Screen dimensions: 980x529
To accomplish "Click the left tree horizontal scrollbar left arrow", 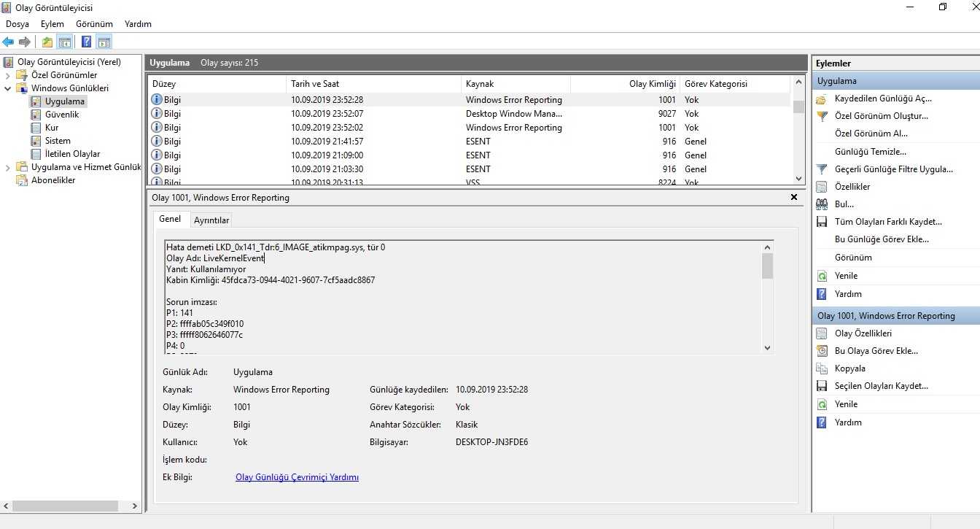I will [x=7, y=506].
